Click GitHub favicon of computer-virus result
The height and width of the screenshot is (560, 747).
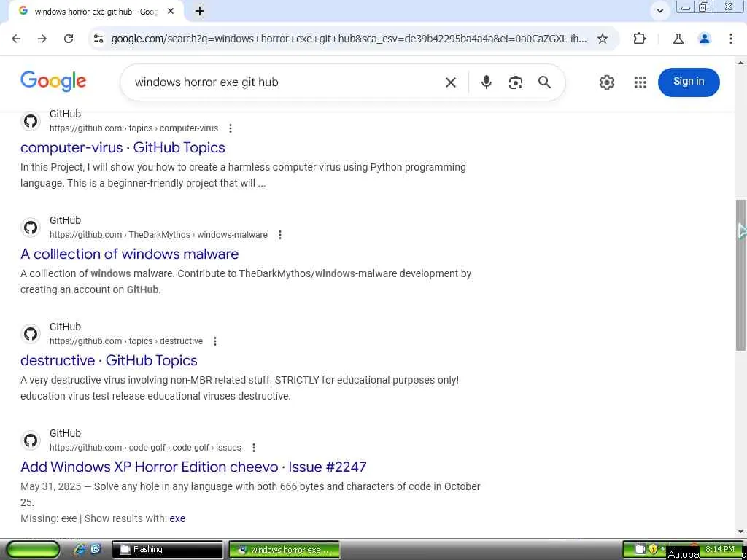click(31, 121)
